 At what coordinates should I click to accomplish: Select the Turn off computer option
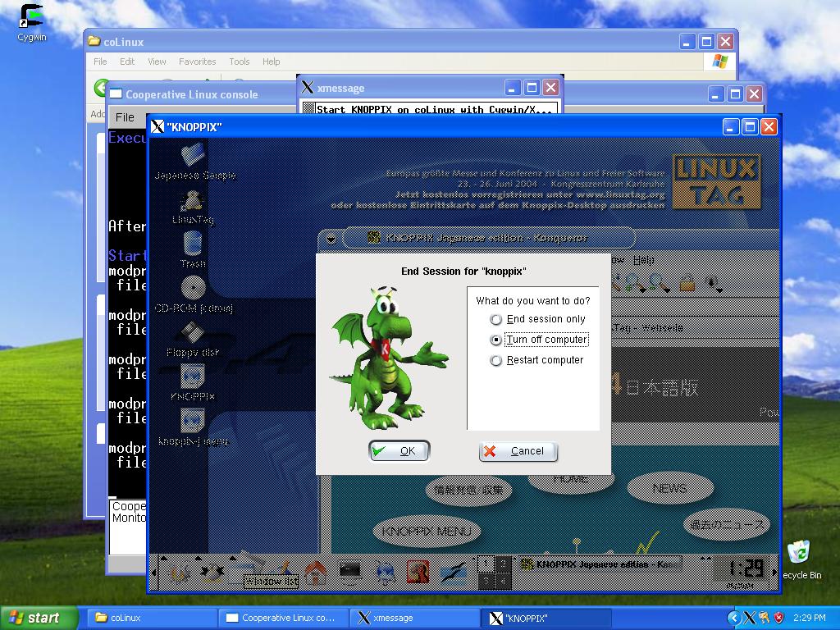coord(496,340)
